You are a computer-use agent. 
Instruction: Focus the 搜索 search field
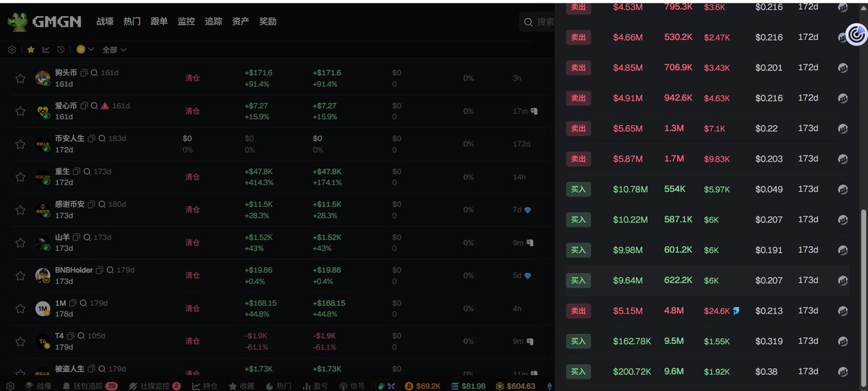tap(537, 22)
